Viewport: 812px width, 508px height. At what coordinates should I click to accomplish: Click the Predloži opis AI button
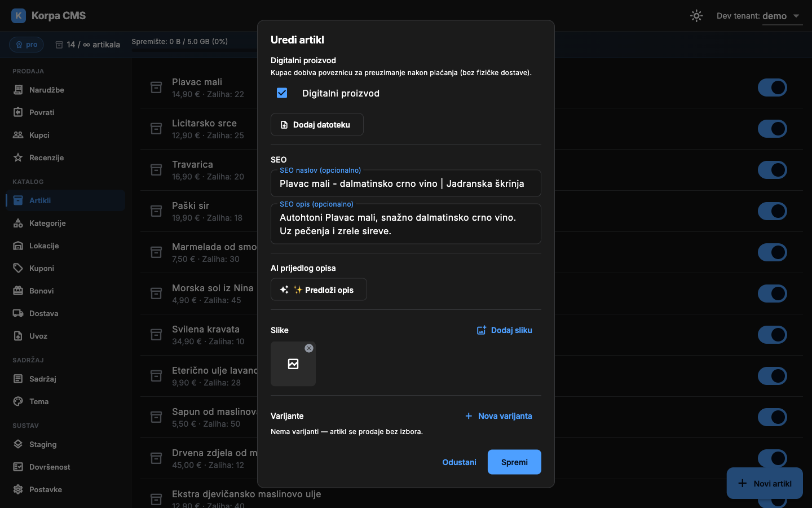[319, 290]
